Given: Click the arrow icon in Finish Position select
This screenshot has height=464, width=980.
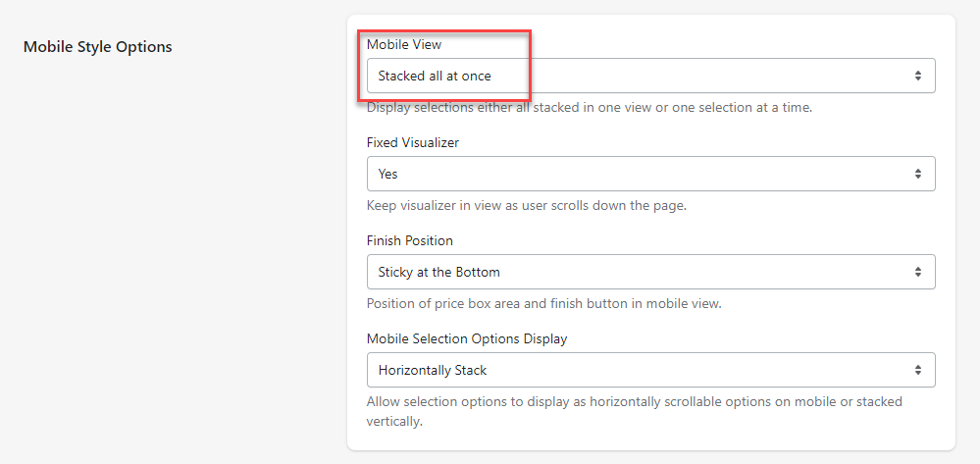Looking at the screenshot, I should (917, 272).
